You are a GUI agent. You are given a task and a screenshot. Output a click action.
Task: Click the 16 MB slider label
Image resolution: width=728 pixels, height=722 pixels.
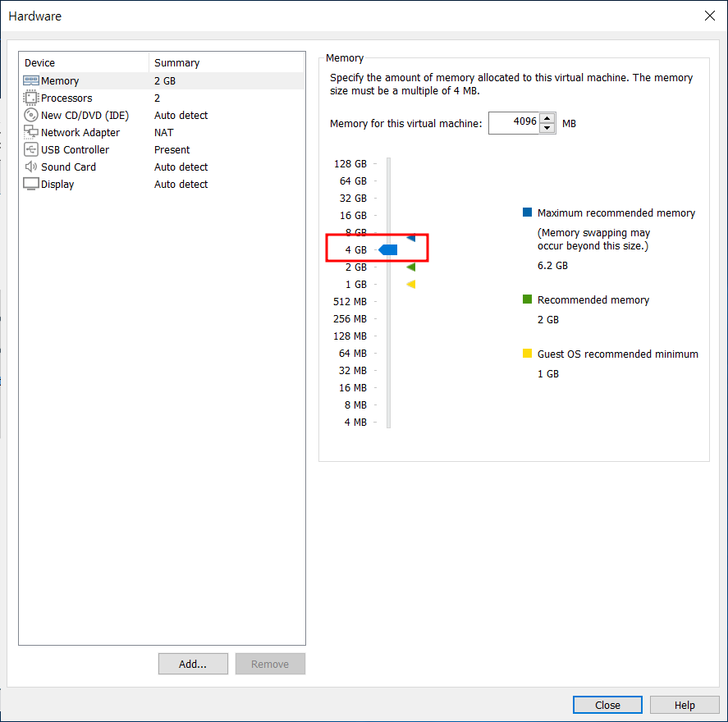(x=352, y=387)
